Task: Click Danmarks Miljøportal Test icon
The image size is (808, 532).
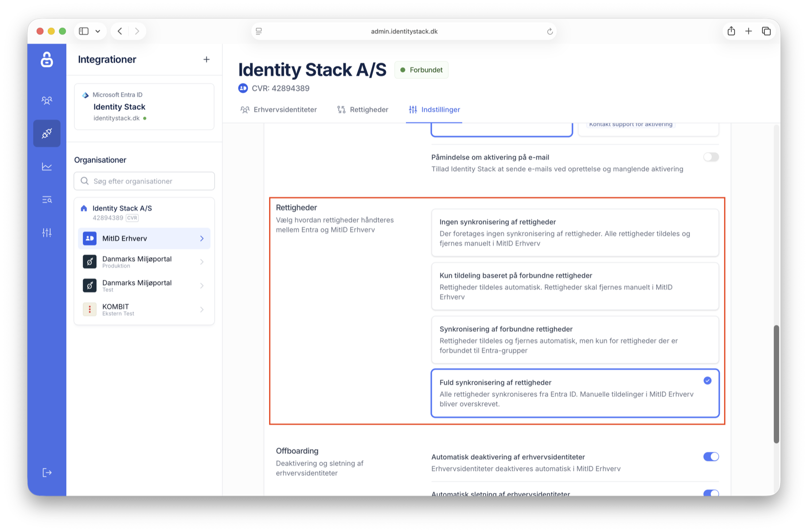Action: point(90,286)
